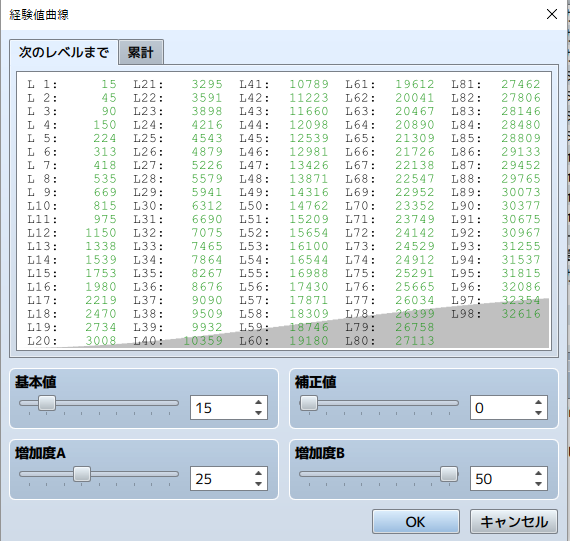Screen dimensions: 570x541
Task: Select the 次のレベルまで tab
Action: click(64, 52)
